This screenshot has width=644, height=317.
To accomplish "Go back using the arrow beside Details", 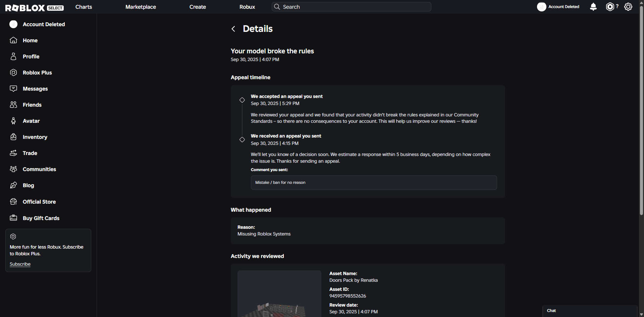I will tap(233, 29).
